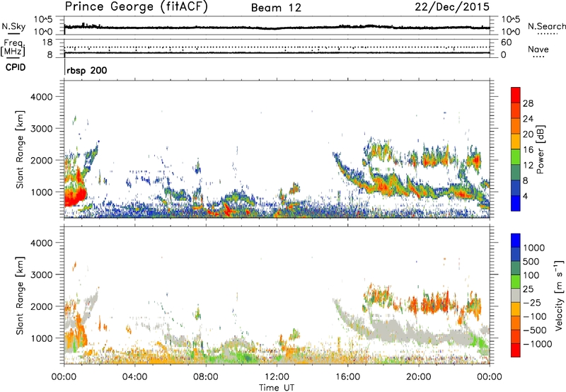Click the strong red echo patch near 00:00 in power panel

coord(74,197)
